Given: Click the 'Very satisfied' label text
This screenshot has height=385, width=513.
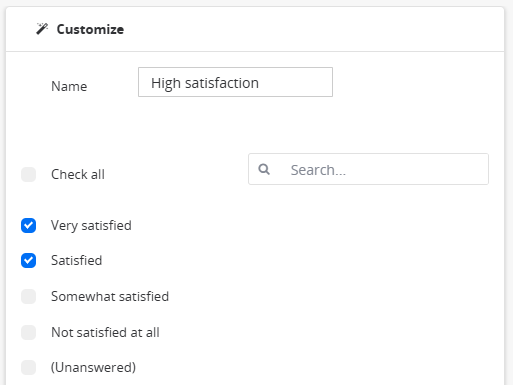Looking at the screenshot, I should click(x=91, y=226).
